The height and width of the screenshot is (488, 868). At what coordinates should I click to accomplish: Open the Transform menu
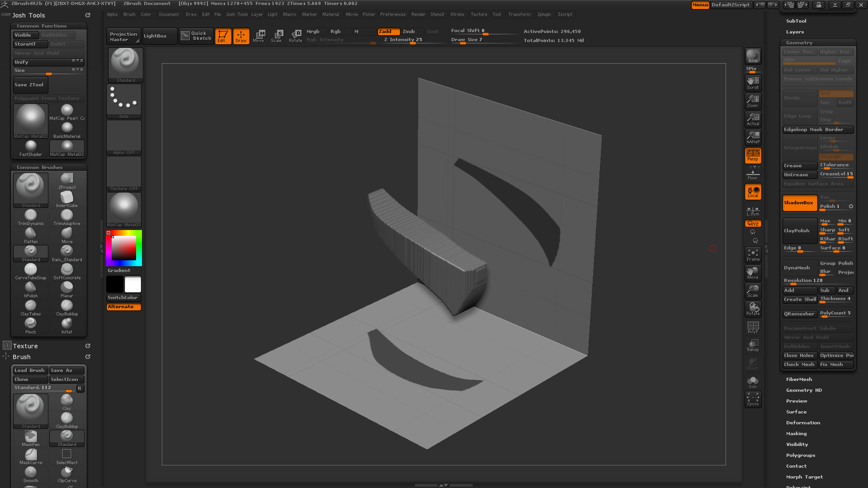[519, 14]
